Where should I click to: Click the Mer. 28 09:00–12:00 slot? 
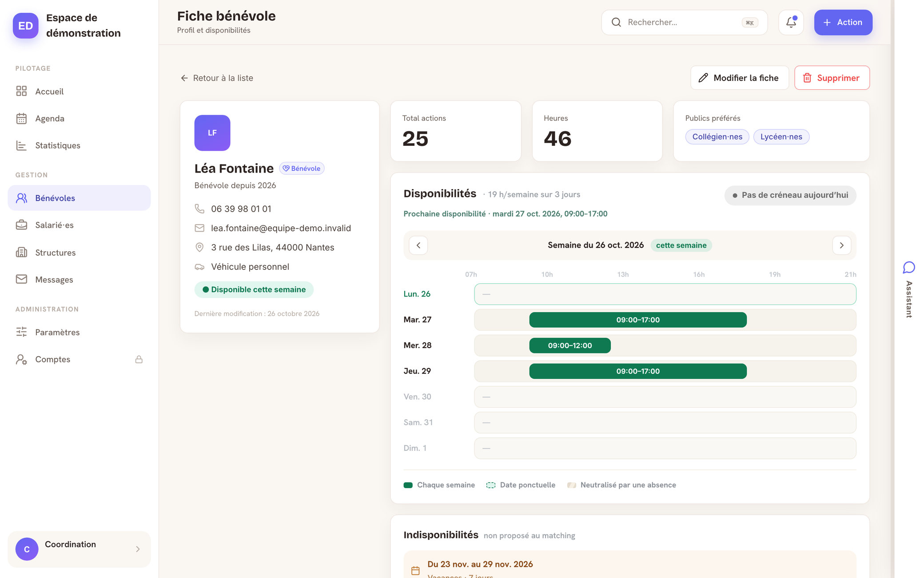coord(570,345)
